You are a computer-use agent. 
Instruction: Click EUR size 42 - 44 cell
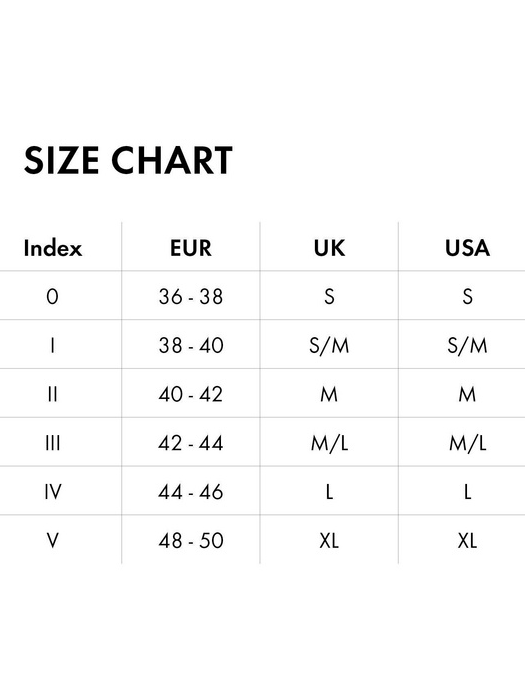pos(191,443)
